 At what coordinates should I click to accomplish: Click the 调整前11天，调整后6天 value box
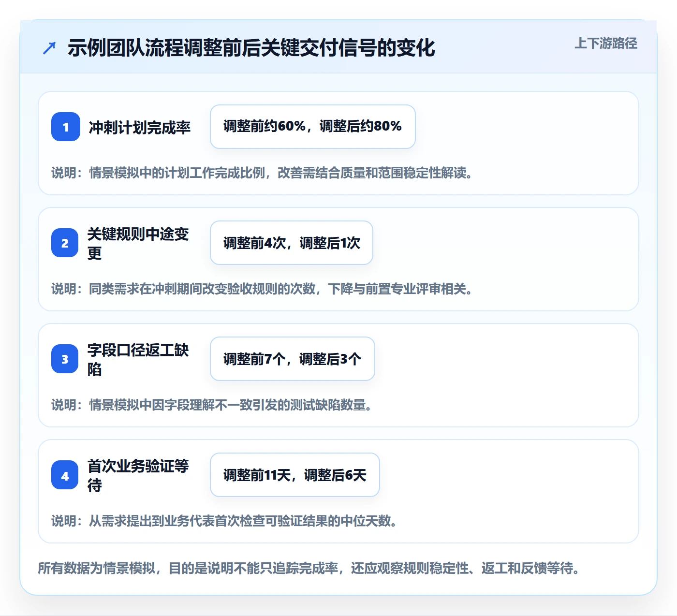pos(295,475)
